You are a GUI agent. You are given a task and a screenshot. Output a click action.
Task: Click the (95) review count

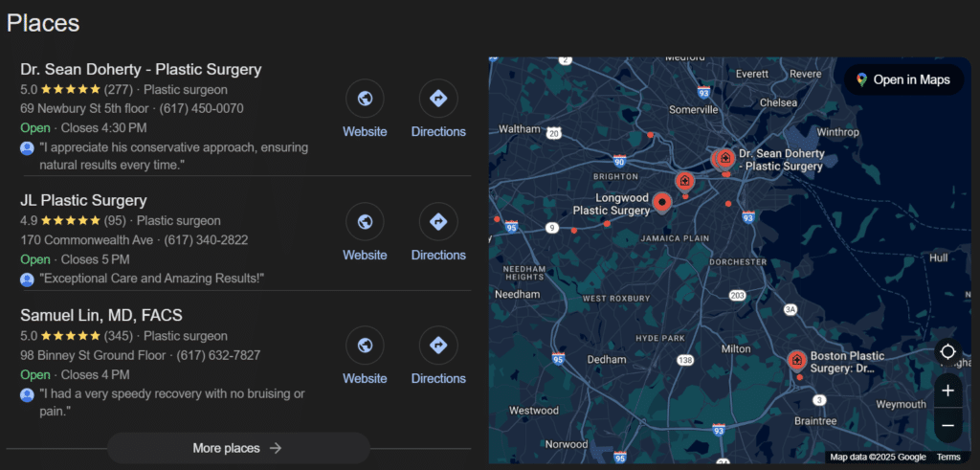pos(115,220)
